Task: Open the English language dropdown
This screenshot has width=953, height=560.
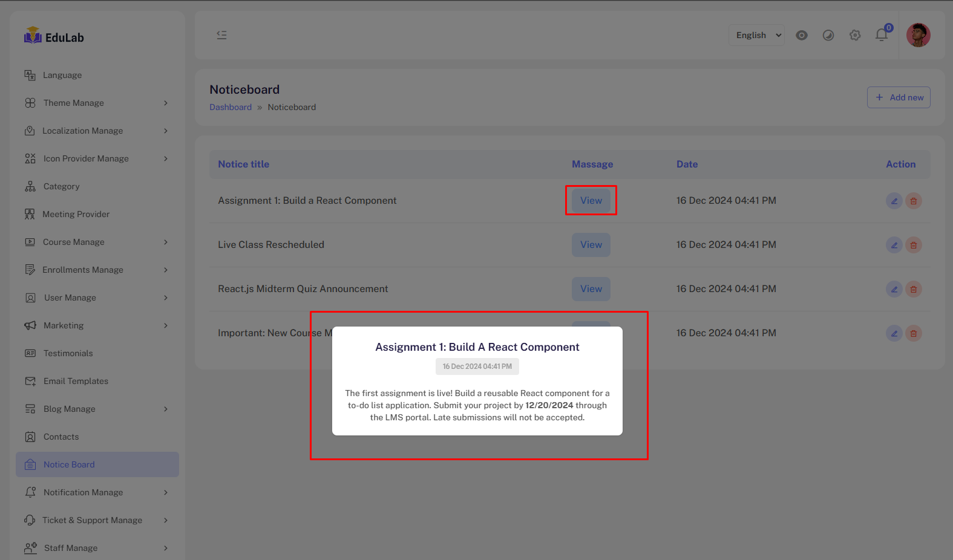Action: [x=756, y=35]
